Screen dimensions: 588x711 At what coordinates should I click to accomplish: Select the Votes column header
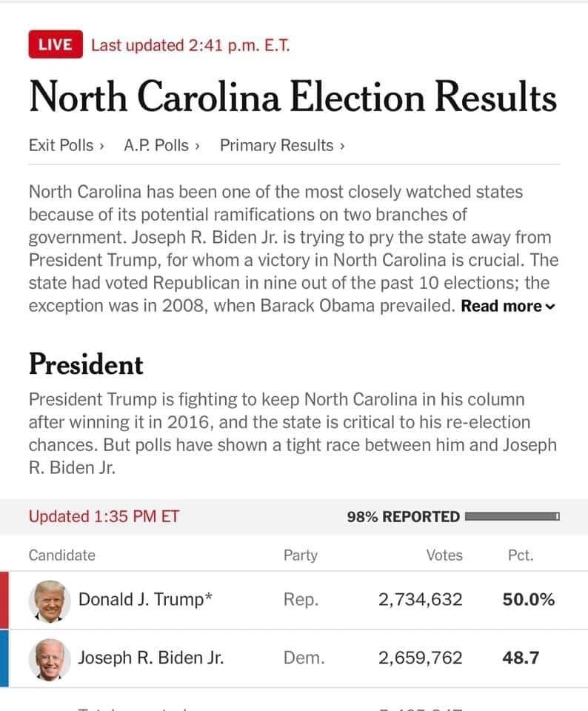(x=444, y=555)
